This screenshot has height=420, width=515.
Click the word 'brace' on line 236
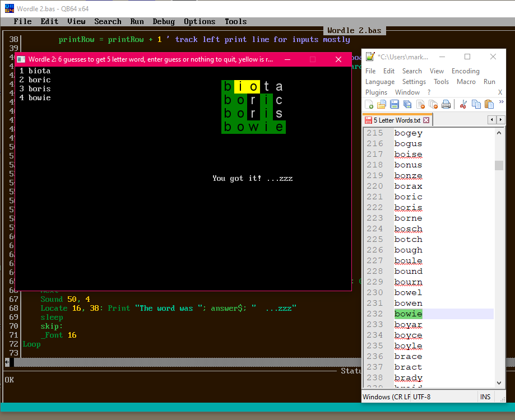pos(409,356)
